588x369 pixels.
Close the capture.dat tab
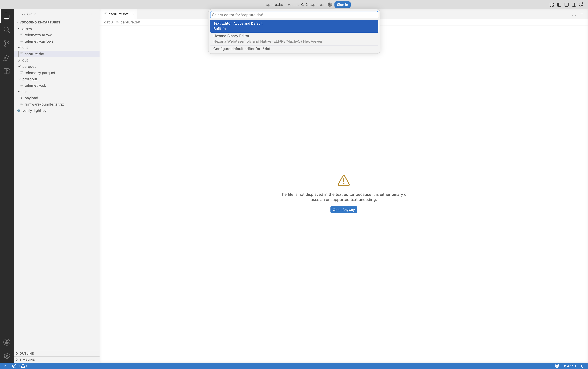(x=133, y=14)
